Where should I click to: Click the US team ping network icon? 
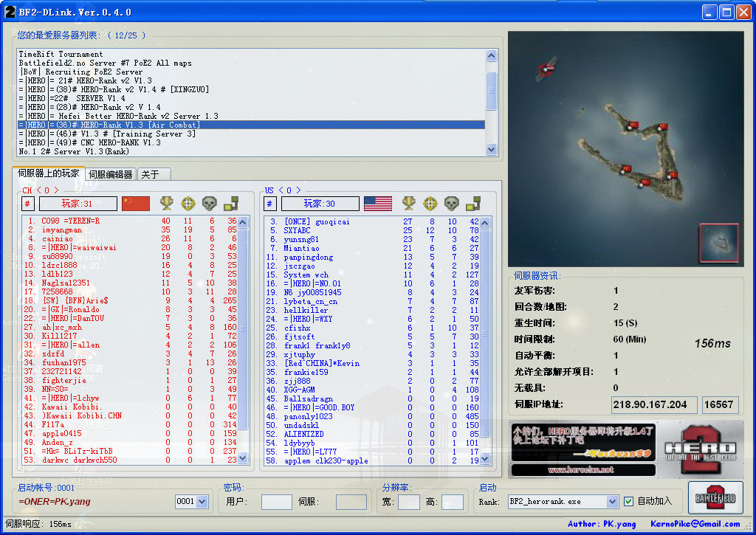pos(473,204)
